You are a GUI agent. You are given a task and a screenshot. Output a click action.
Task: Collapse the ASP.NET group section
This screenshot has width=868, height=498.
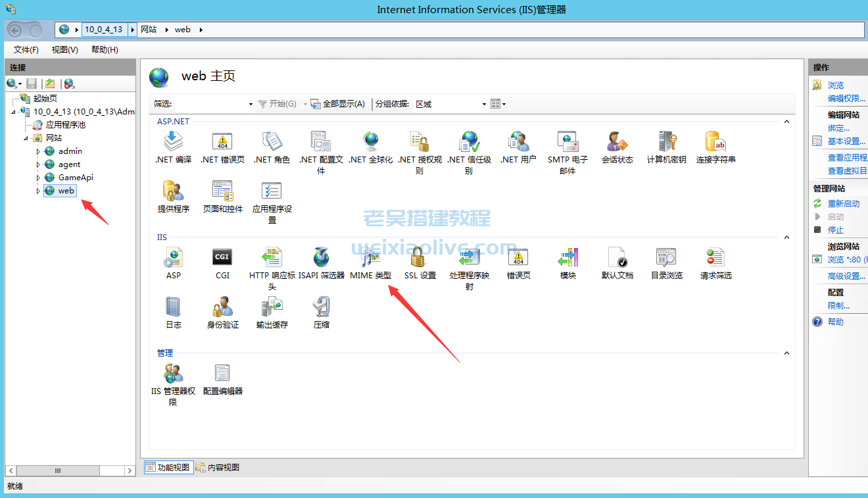point(786,122)
